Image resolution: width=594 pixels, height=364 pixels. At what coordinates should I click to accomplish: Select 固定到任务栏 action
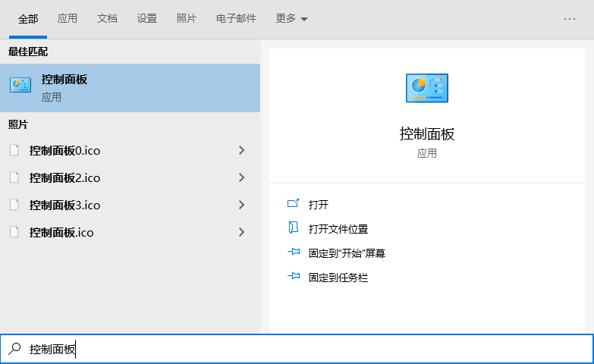pos(338,278)
